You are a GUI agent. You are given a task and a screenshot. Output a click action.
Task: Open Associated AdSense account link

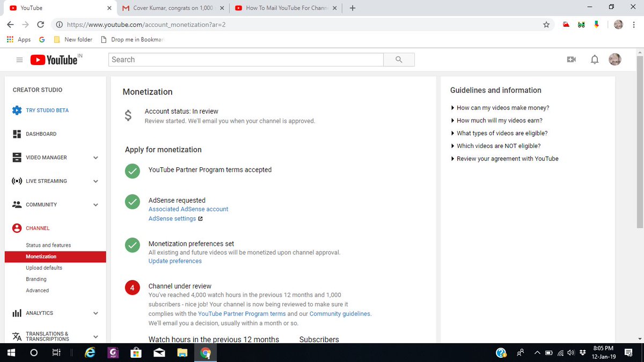coord(188,209)
